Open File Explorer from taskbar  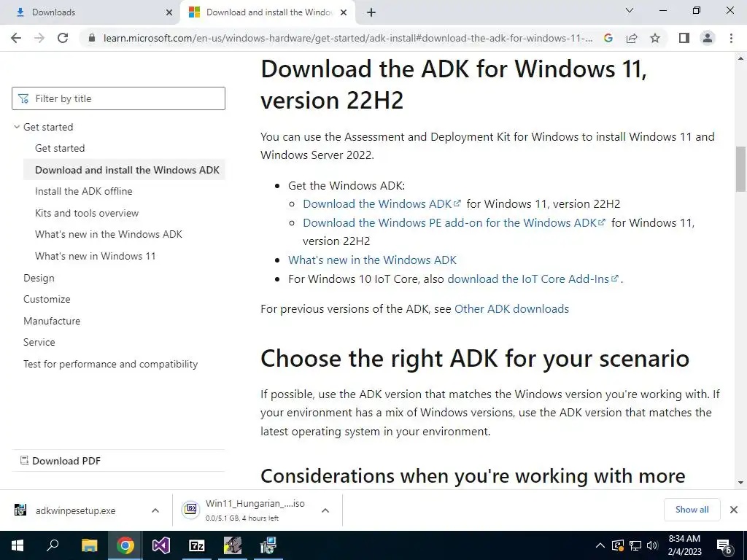(89, 545)
